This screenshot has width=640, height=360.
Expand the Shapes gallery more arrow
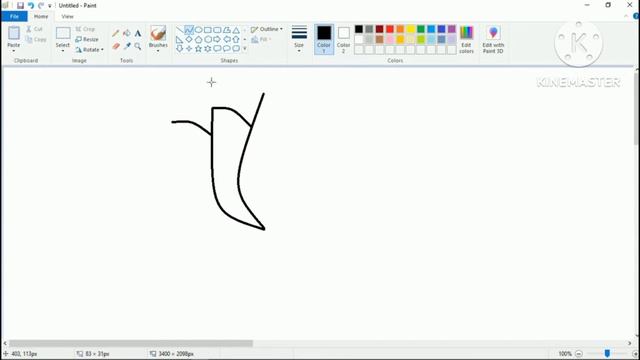244,49
